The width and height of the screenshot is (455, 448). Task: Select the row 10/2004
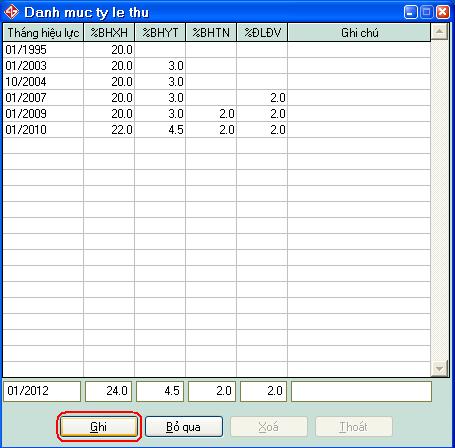pyautogui.click(x=217, y=82)
